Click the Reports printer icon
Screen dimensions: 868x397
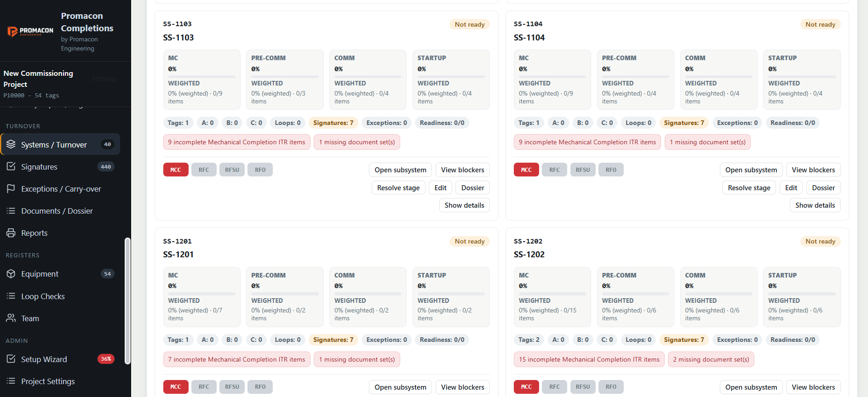pyautogui.click(x=11, y=233)
